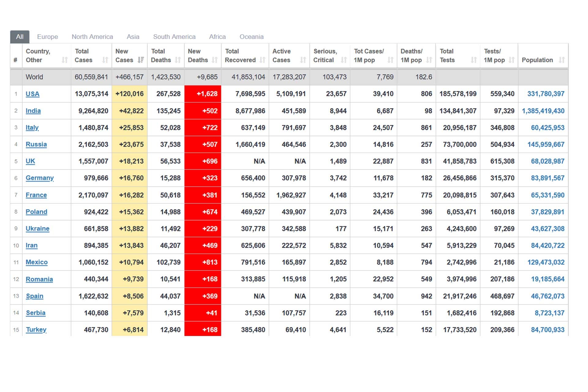Sort by Active Cases column arrows

pyautogui.click(x=303, y=60)
